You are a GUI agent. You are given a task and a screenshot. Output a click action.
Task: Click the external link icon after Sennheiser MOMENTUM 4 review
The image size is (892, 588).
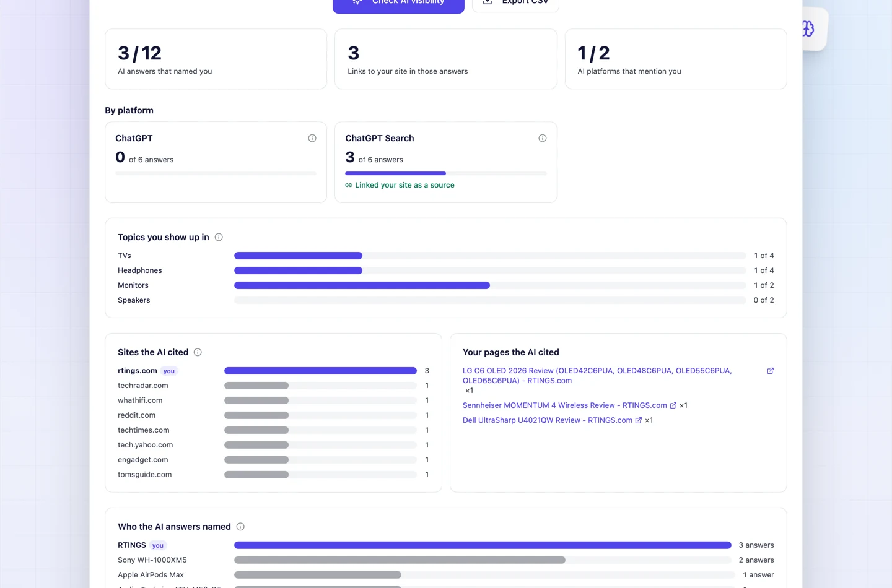point(673,405)
